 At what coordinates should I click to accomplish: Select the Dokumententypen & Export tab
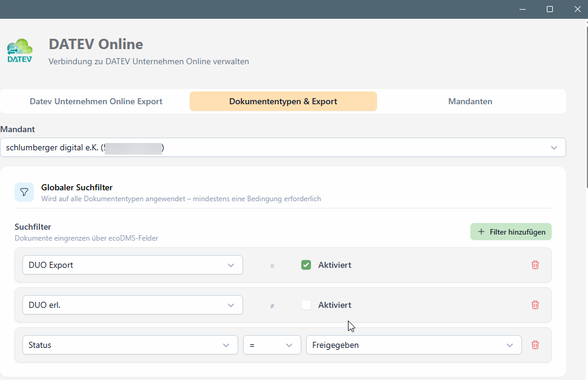283,102
